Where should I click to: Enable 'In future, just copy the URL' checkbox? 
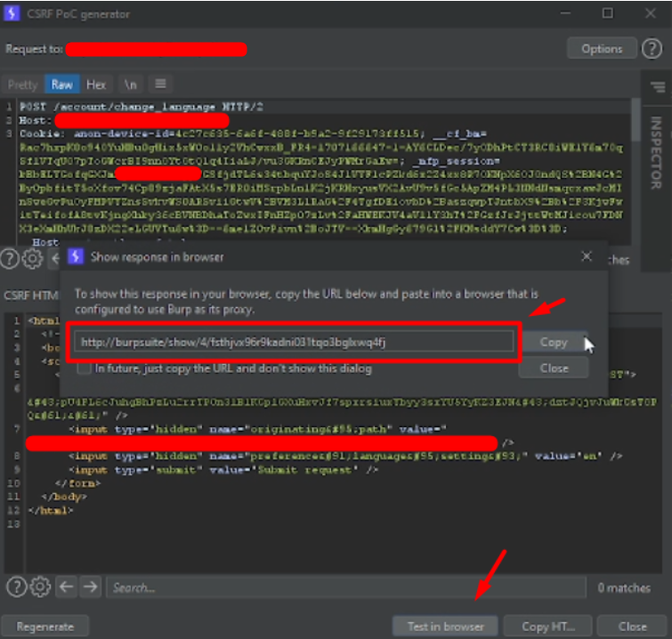(84, 368)
